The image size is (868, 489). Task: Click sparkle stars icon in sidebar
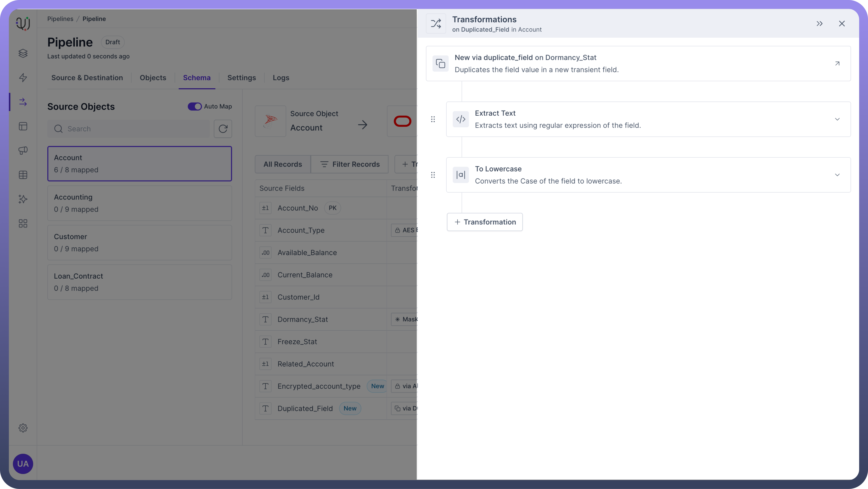point(23,199)
